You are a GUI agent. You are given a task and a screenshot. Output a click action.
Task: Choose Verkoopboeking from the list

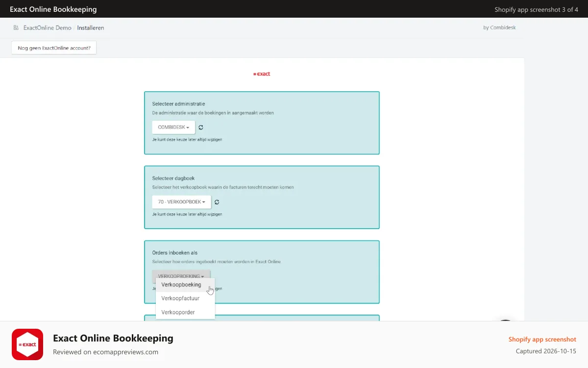pos(185,285)
